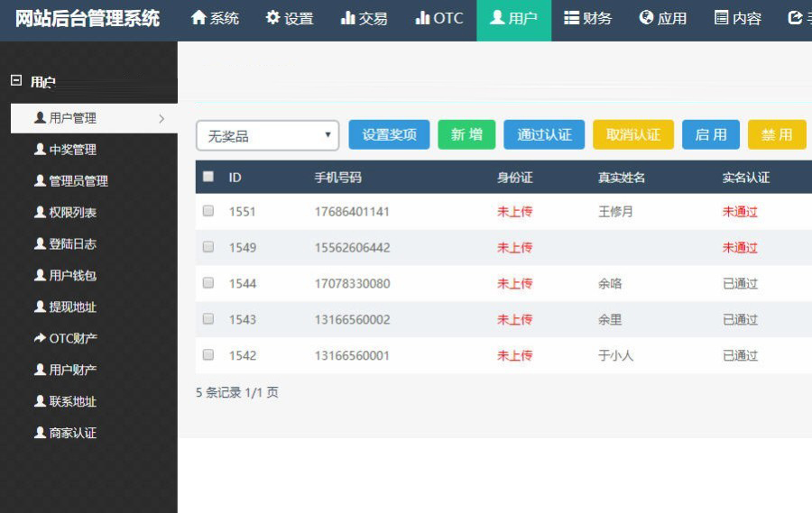Click the gear icon for 设置
The image size is (812, 513).
[x=272, y=18]
